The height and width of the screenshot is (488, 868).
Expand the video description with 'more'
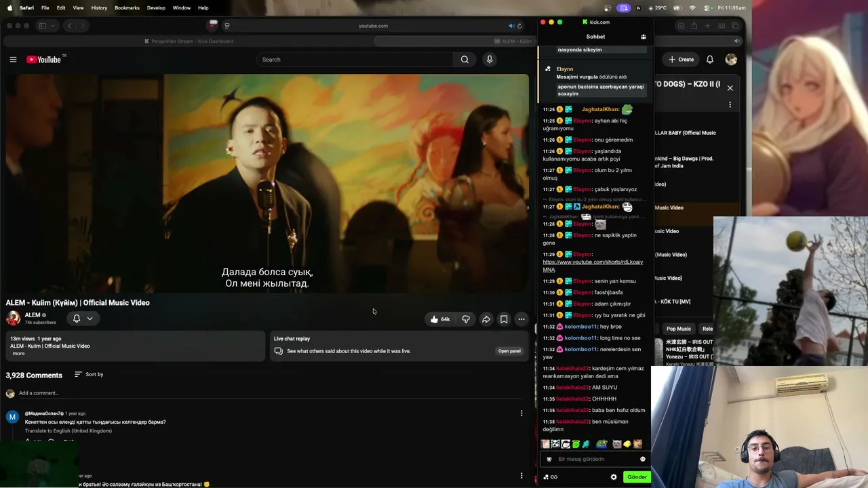tap(18, 353)
